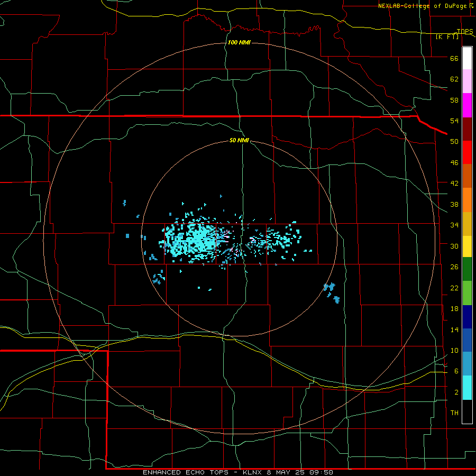Screen dimensions: 476x476
Task: Click the light pink legend swatch
Action: pyautogui.click(x=467, y=81)
